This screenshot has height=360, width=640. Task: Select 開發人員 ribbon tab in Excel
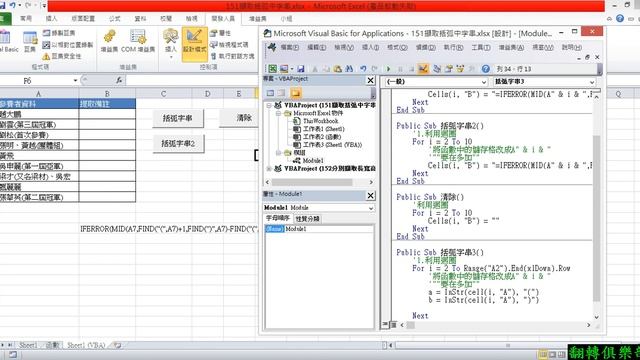(223, 18)
